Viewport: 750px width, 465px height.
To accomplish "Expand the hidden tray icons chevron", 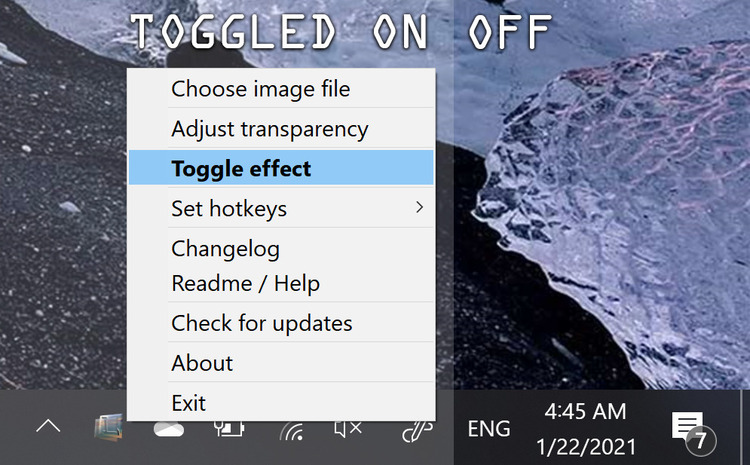I will pyautogui.click(x=48, y=426).
